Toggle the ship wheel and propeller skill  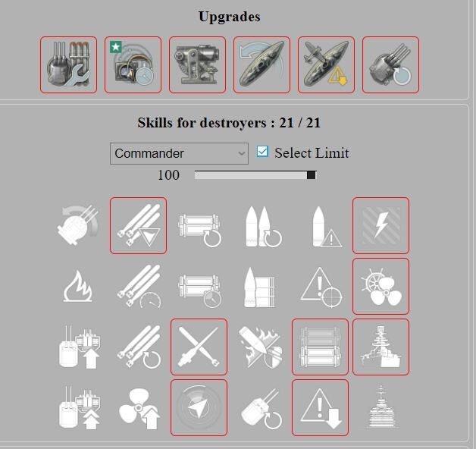(380, 286)
